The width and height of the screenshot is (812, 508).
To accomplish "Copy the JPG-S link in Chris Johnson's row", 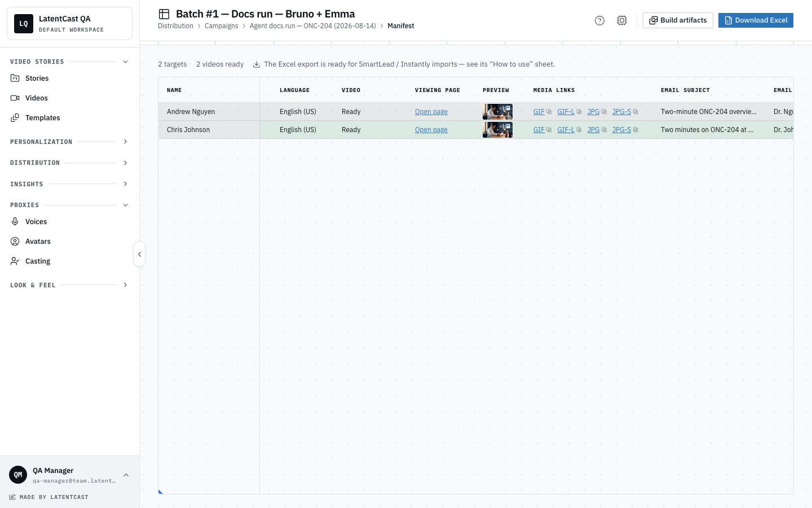I will pos(636,130).
